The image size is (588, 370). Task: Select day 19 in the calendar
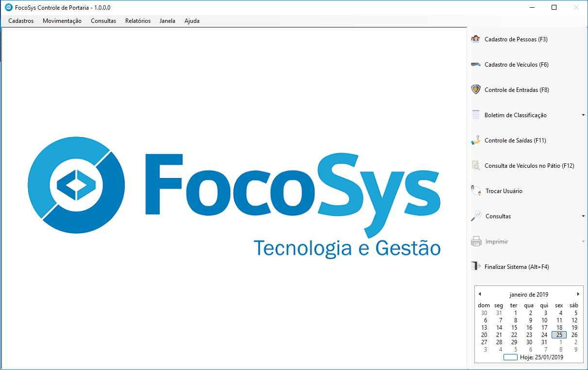point(574,328)
